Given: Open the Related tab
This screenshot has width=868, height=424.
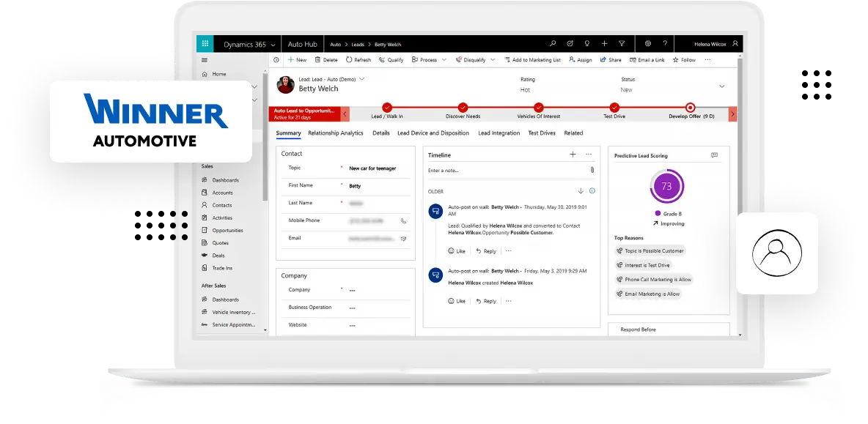Looking at the screenshot, I should 573,133.
